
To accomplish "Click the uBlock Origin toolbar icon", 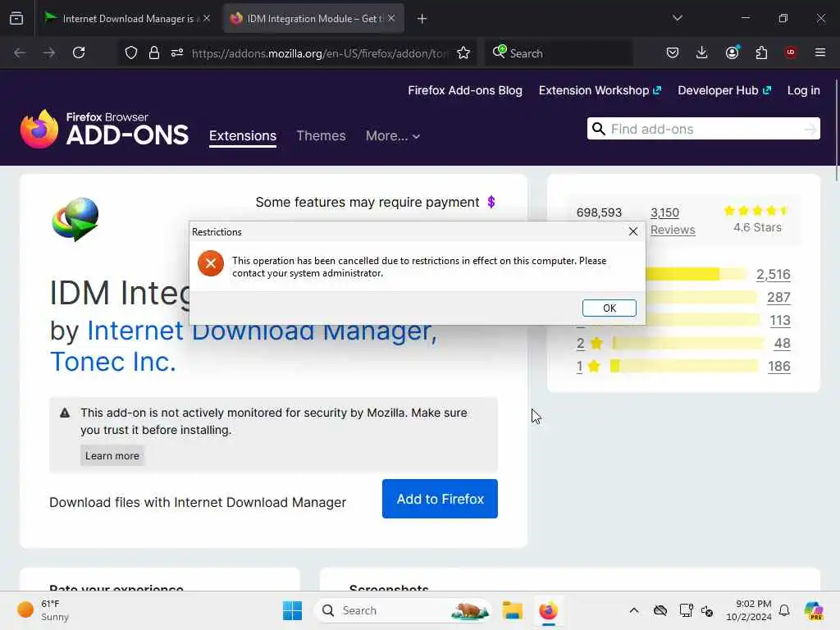I will (x=791, y=52).
